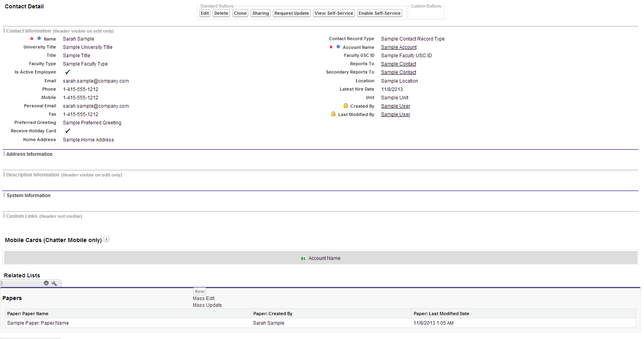644x339 pixels.
Task: Toggle the Receive Holiday Card checkmark
Action: 68,131
